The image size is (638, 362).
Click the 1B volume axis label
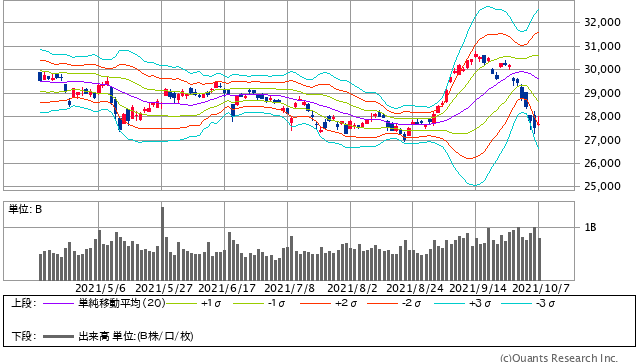click(x=590, y=227)
